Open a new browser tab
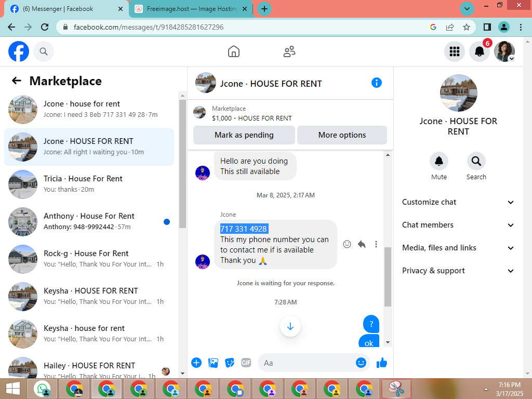The image size is (532, 399). [264, 9]
